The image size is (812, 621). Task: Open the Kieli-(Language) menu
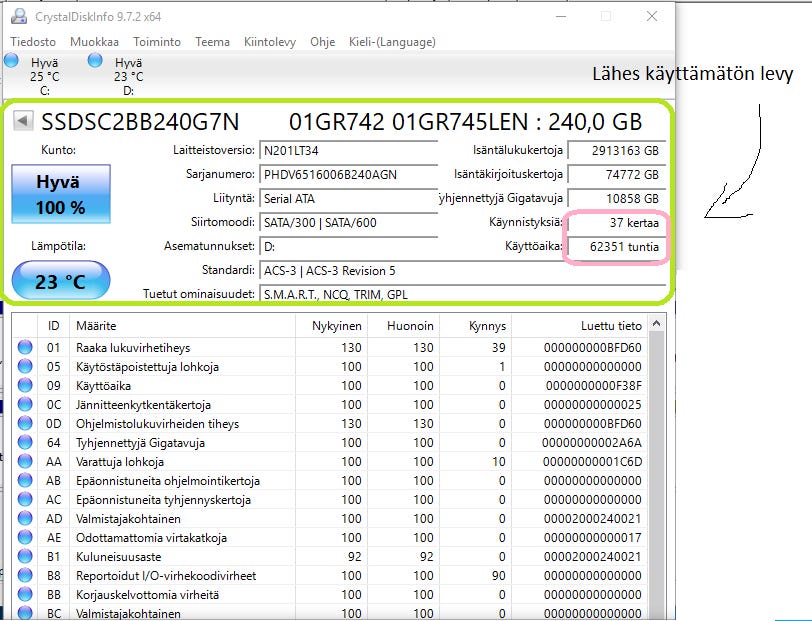(x=392, y=42)
